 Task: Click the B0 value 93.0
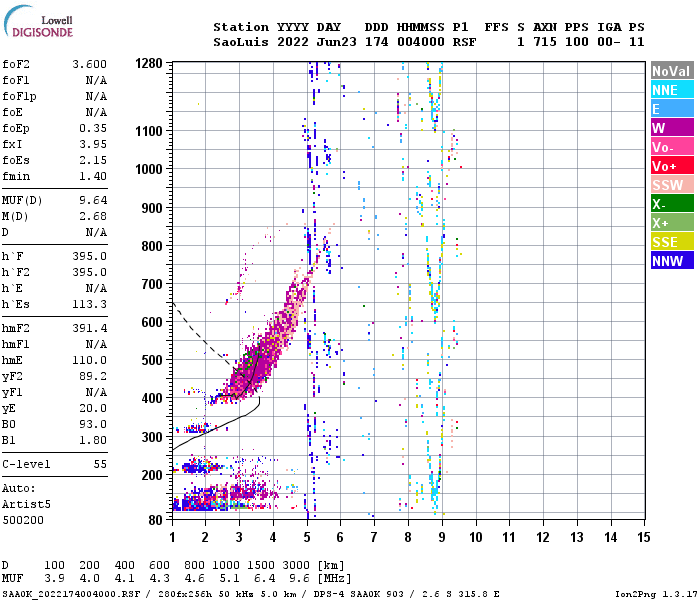coord(93,424)
